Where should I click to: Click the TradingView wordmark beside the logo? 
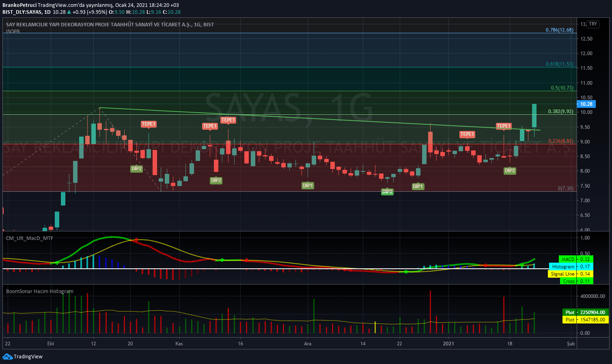[28, 357]
